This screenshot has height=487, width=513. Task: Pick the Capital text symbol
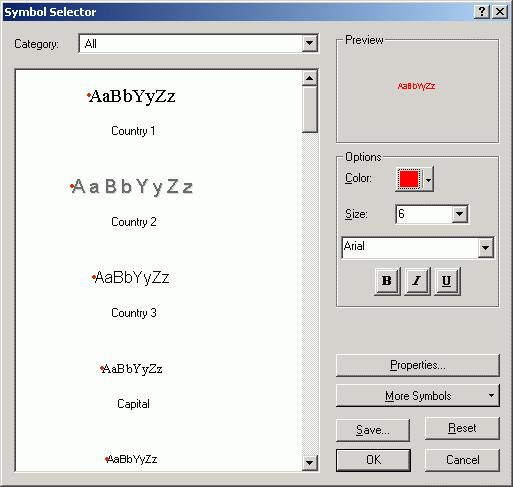click(x=133, y=385)
